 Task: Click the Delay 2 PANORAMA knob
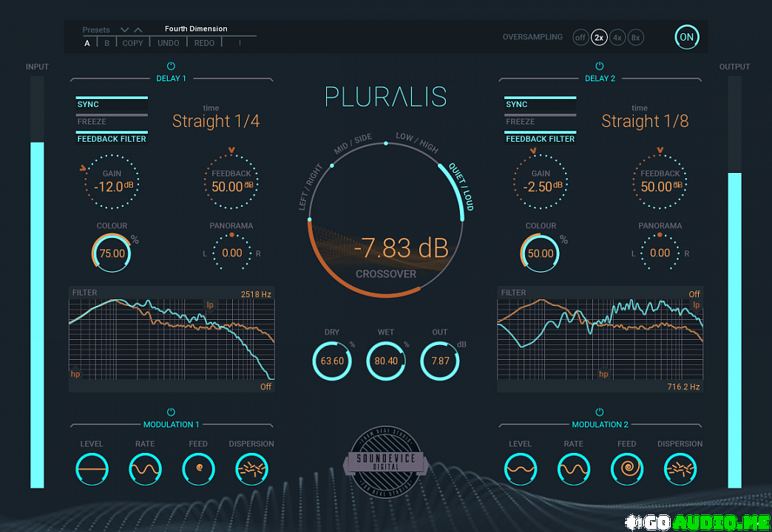[x=660, y=253]
